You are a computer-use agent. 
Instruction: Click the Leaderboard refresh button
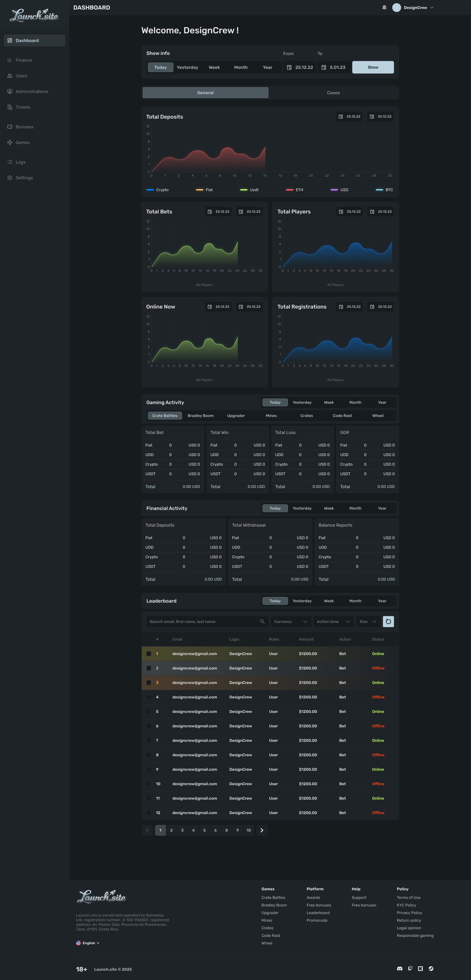tap(388, 621)
